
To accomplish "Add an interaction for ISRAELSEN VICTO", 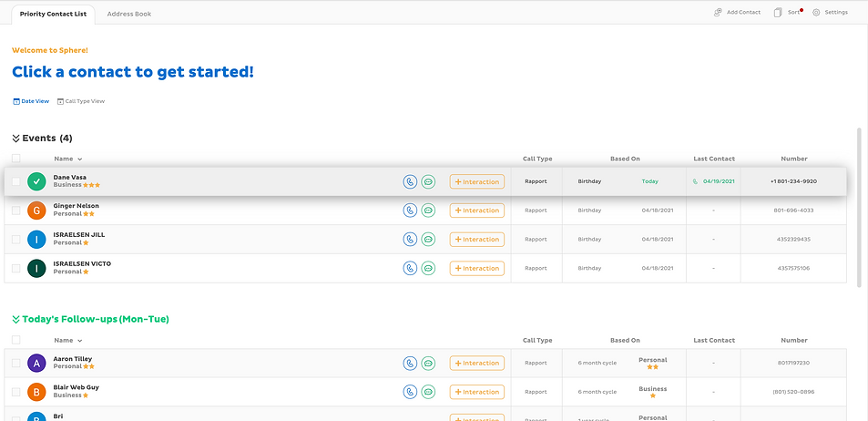I will coord(476,268).
